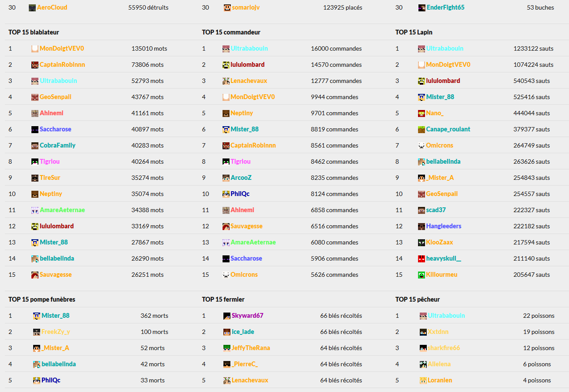Open JeffyTheRana's profile link
569x392 pixels.
pyautogui.click(x=251, y=348)
